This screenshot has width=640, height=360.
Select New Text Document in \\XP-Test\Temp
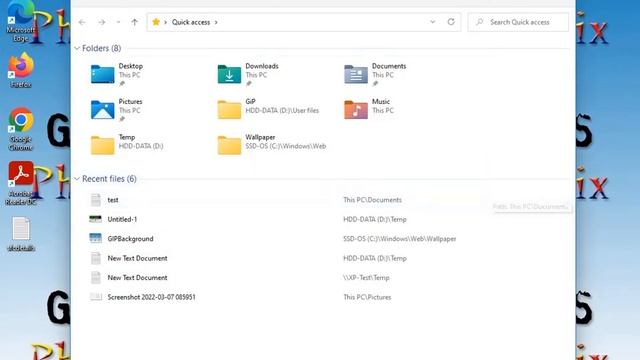pos(137,278)
